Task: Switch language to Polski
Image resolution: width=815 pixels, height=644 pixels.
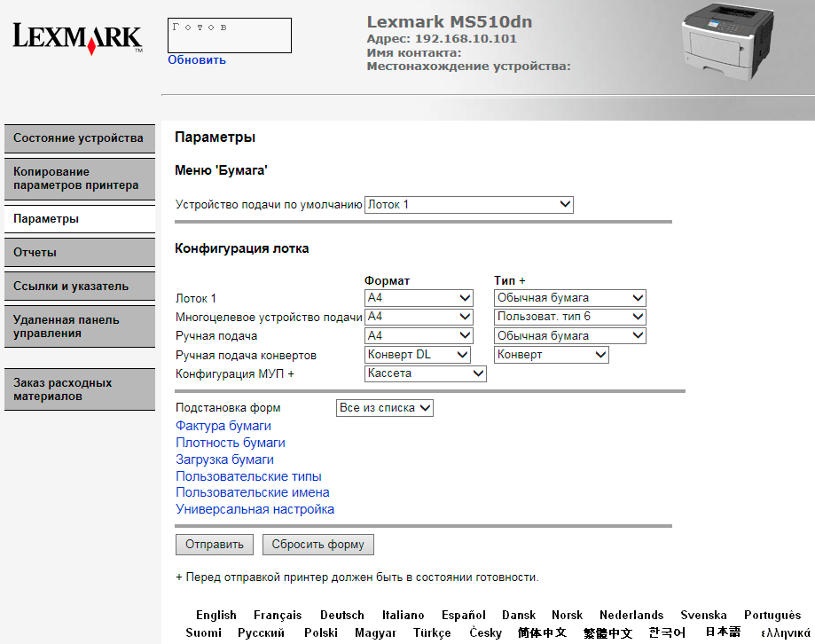Action: (x=321, y=633)
